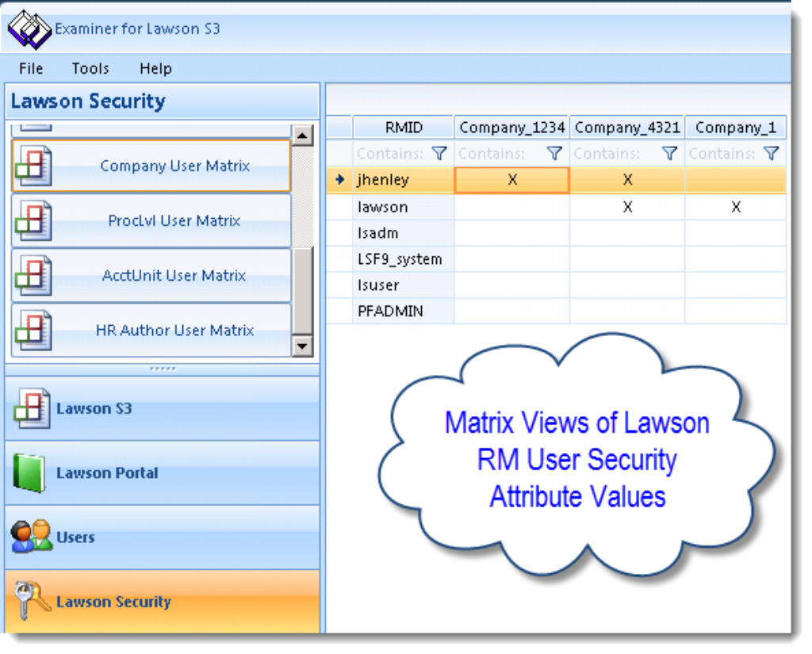Viewport: 812px width, 654px height.
Task: Switch to the Lawson Security section
Action: [162, 601]
